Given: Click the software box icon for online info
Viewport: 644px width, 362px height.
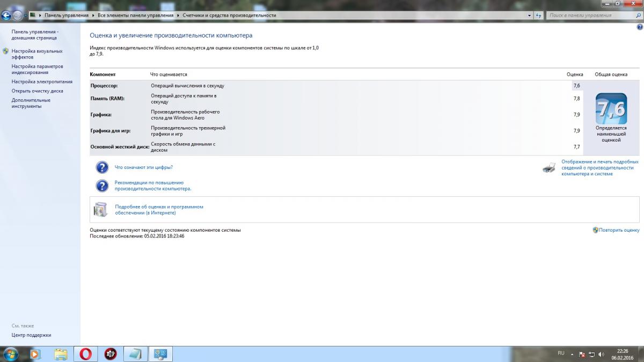Looking at the screenshot, I should (x=100, y=210).
